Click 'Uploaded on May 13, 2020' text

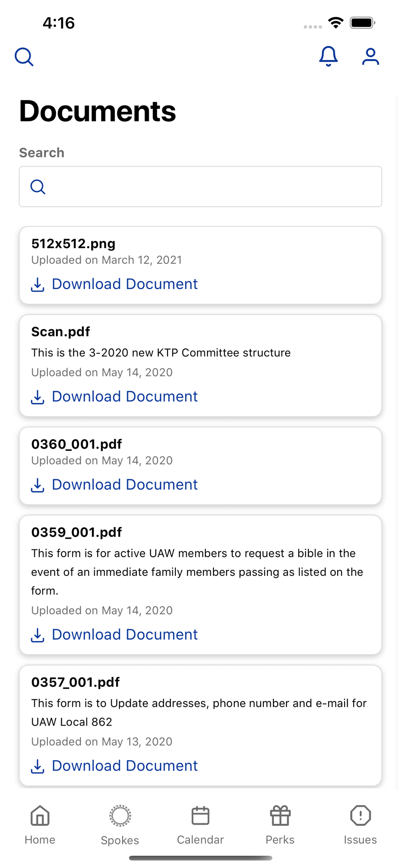pos(102,742)
